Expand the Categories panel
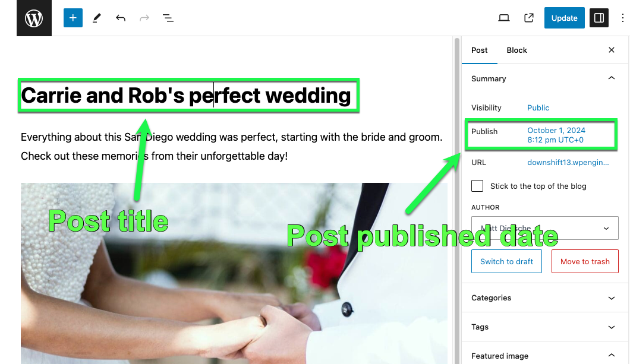Image resolution: width=630 pixels, height=364 pixels. pyautogui.click(x=544, y=297)
